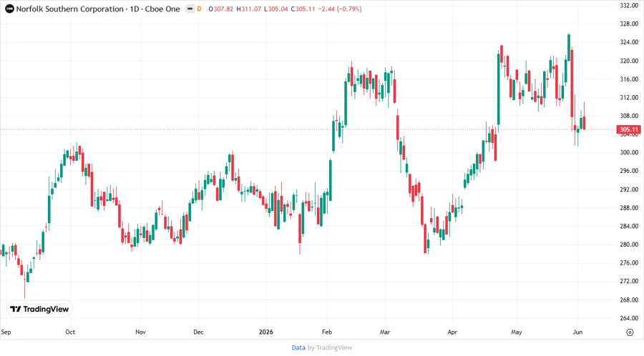The image size is (644, 356).
Task: Click the May label on time axis
Action: pos(516,332)
